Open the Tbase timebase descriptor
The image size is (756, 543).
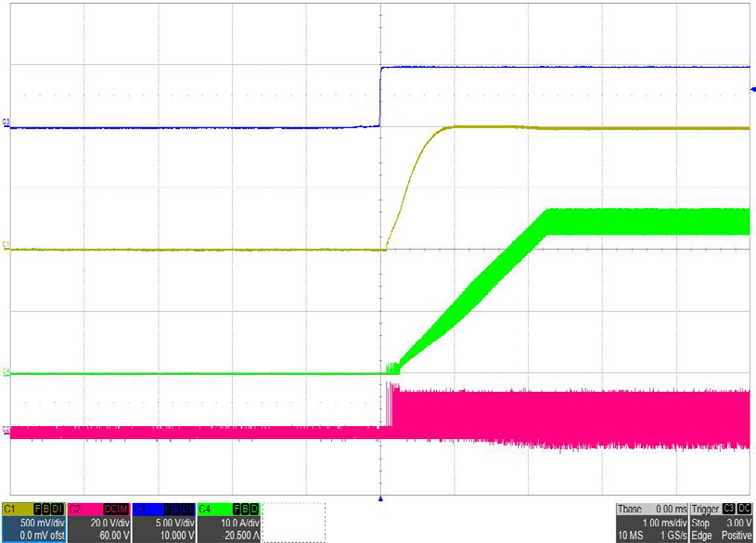pyautogui.click(x=633, y=510)
